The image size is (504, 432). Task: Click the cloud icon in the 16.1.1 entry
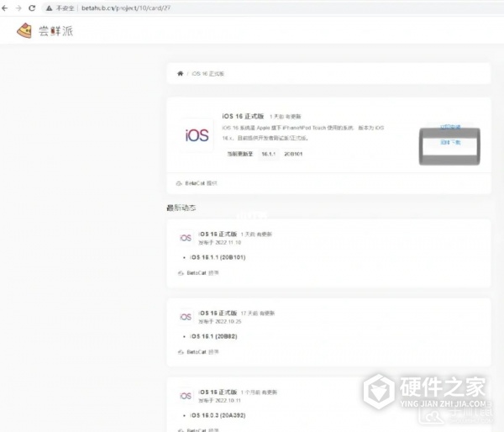click(x=181, y=273)
